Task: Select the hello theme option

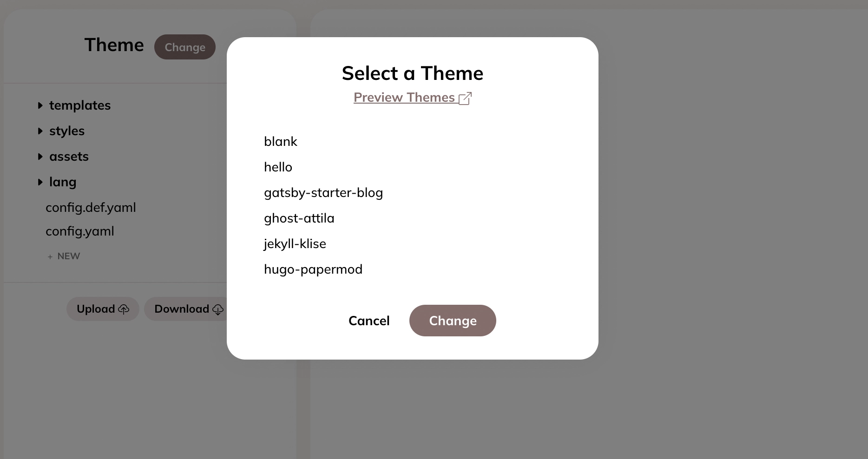Action: [278, 167]
